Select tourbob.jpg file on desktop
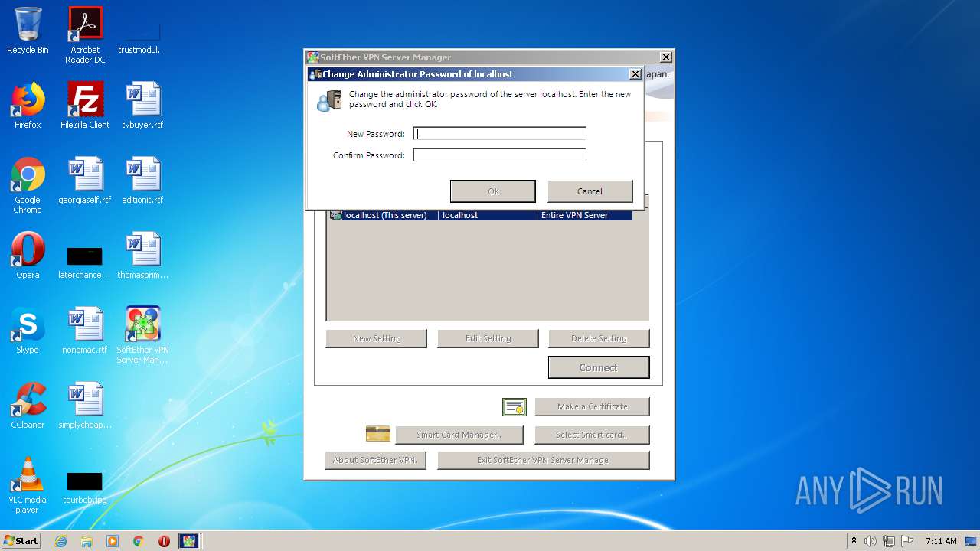The height and width of the screenshot is (551, 980). click(85, 488)
